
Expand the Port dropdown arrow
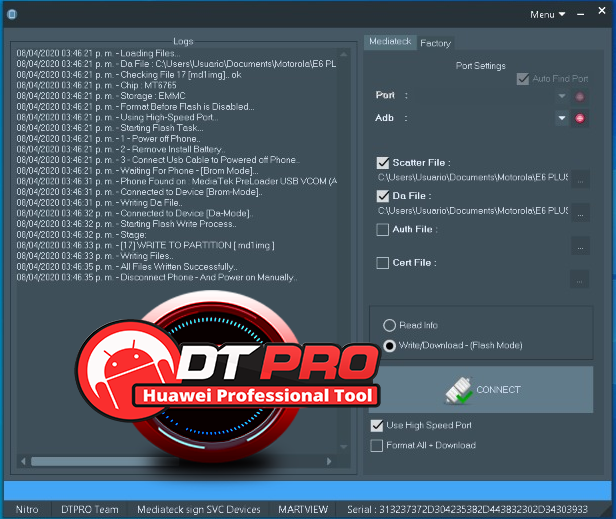pos(562,96)
